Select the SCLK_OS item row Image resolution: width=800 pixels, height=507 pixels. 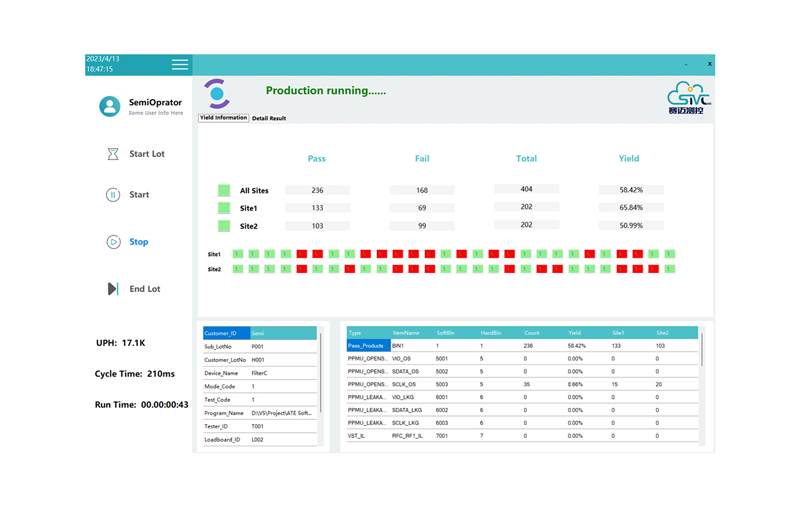tap(522, 385)
